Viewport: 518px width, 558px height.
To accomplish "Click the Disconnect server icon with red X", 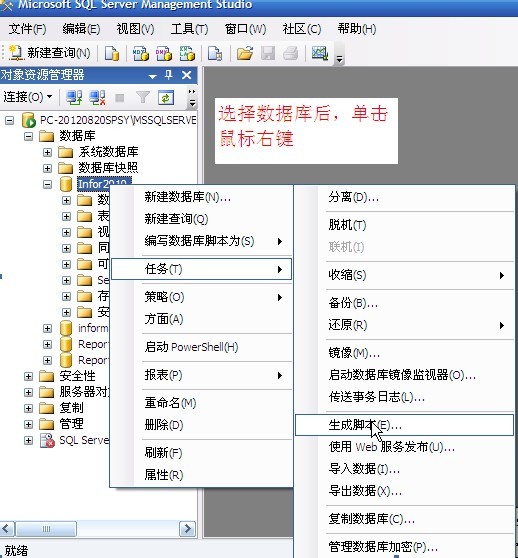I will click(x=97, y=98).
